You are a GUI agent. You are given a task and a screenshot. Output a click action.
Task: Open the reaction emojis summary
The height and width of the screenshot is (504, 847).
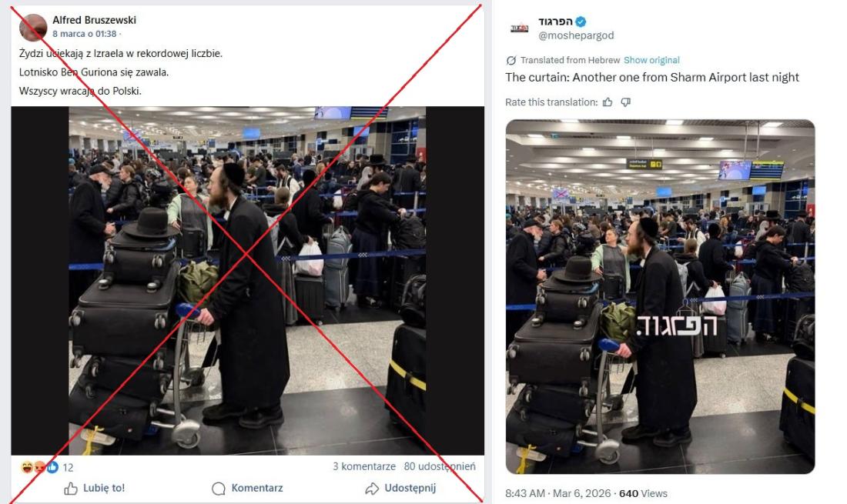pos(39,467)
